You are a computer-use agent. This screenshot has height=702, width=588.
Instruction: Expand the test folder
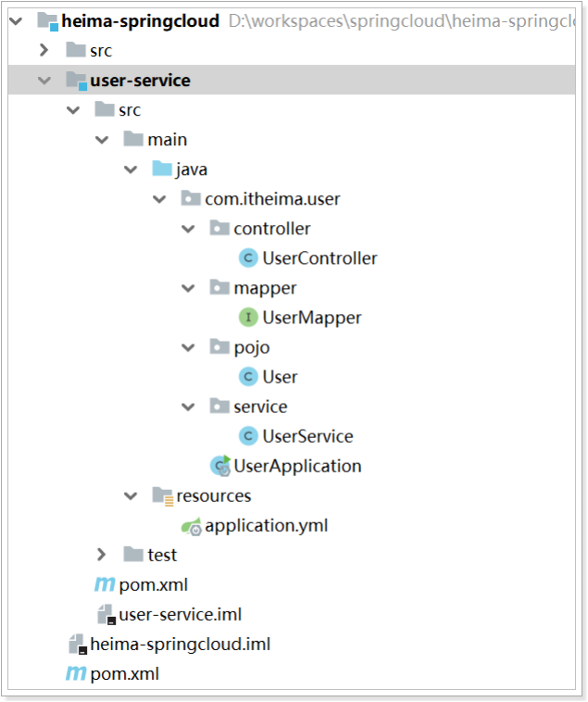click(101, 555)
